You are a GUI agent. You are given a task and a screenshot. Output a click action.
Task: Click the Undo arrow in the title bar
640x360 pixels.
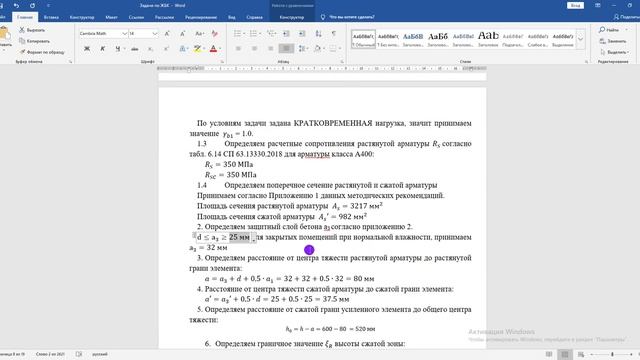[16, 6]
